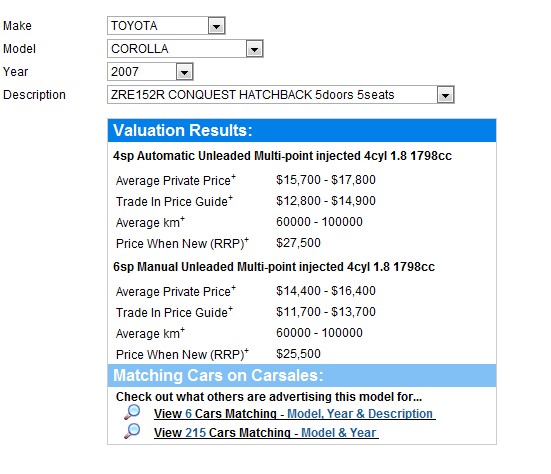
Task: Select the Matching Cars on Carsales header
Action: coord(302,376)
